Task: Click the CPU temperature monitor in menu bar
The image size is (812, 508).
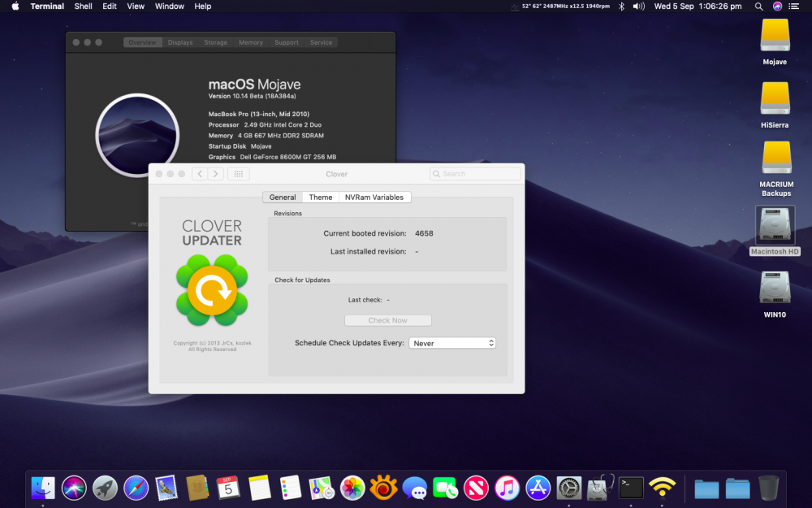Action: pyautogui.click(x=561, y=7)
